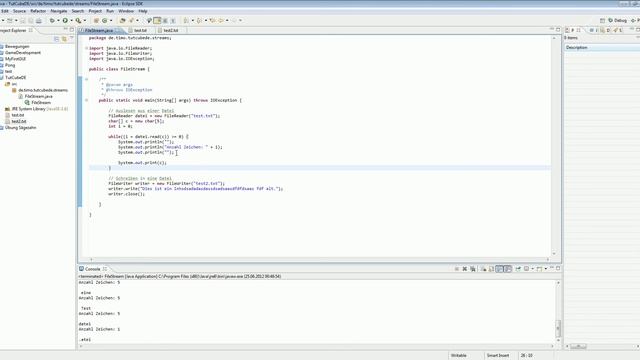Collapse the main method fold marker
This screenshot has width=640, height=360.
[x=87, y=100]
